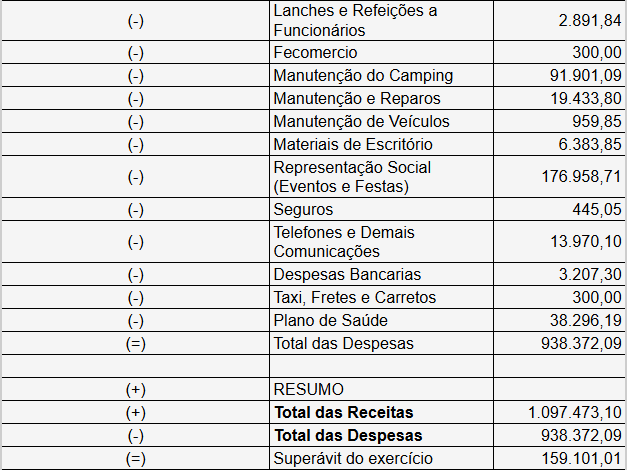The width and height of the screenshot is (627, 470).
Task: Select the Despesas Bancarias label
Action: (x=347, y=274)
